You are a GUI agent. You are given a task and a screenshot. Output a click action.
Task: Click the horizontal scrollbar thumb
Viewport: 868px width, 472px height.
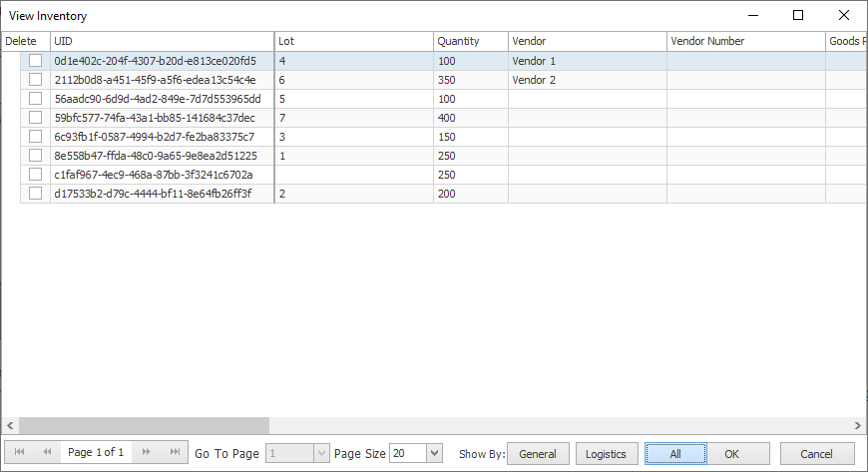[x=140, y=425]
